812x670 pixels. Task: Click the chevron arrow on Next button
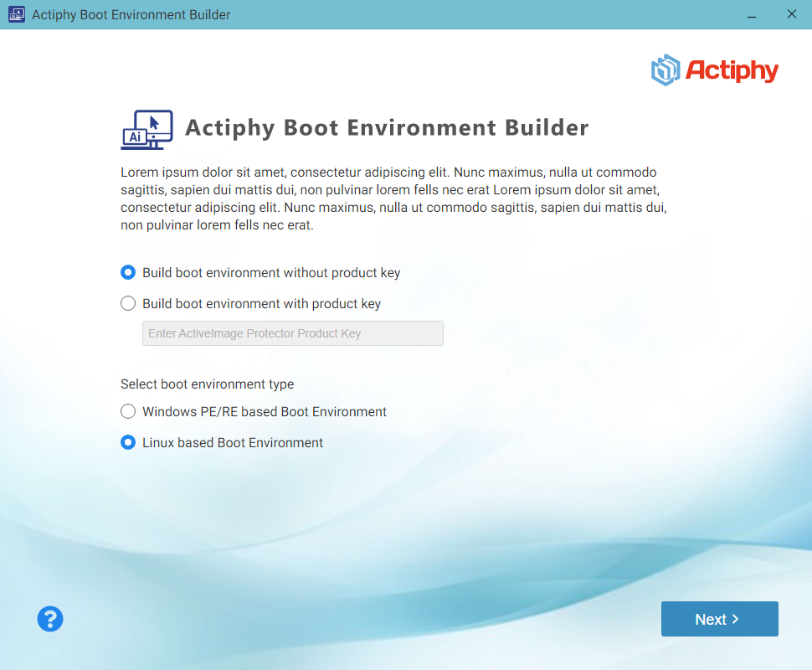[x=736, y=619]
